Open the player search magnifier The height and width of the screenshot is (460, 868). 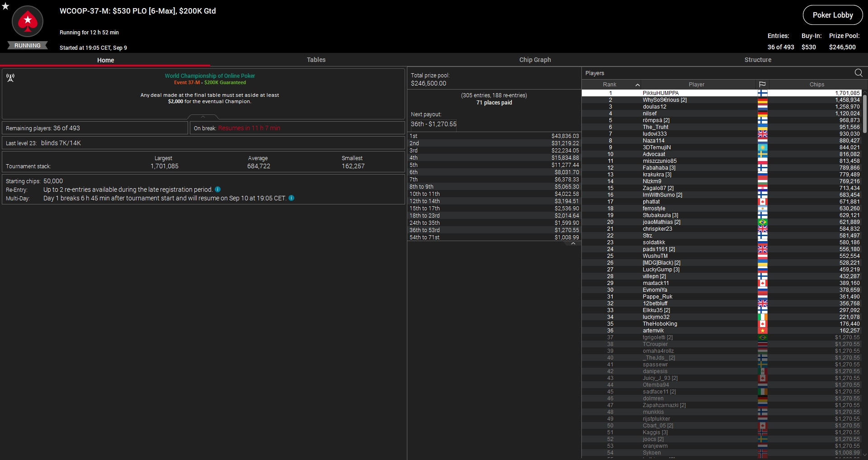click(859, 73)
